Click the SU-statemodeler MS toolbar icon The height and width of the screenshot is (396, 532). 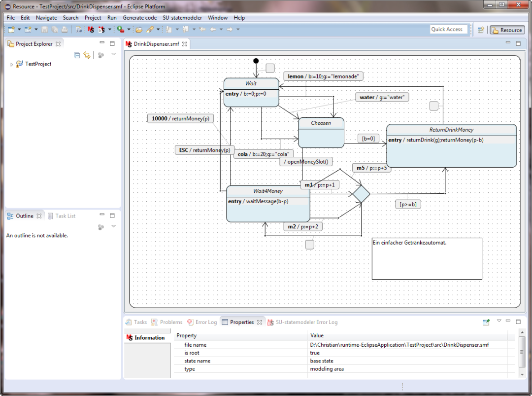[91, 30]
